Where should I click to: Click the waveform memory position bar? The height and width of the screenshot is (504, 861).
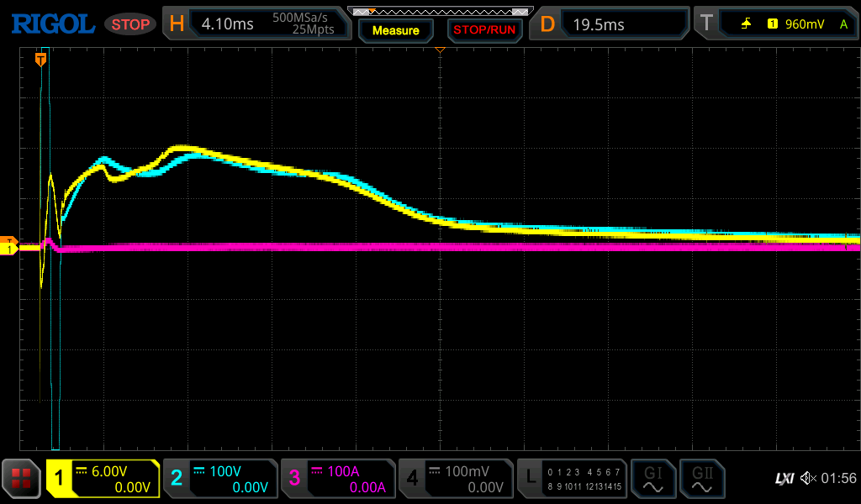point(440,11)
